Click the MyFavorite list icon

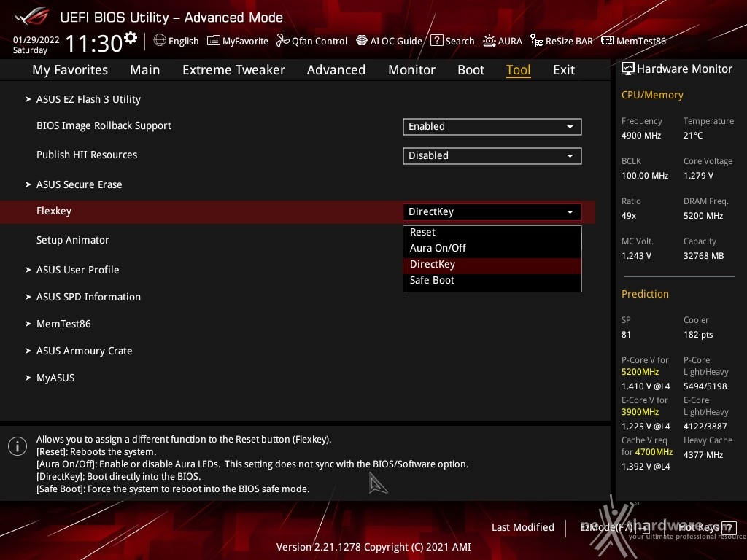pyautogui.click(x=214, y=41)
